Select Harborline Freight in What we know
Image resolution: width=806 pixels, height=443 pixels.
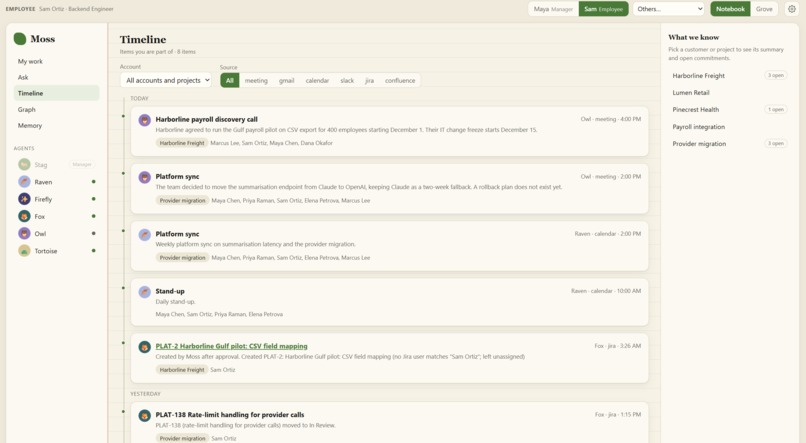[728, 76]
